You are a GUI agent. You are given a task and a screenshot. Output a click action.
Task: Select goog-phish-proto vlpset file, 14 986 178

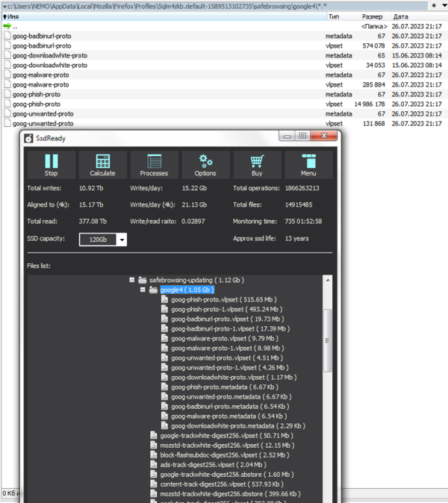(223, 104)
